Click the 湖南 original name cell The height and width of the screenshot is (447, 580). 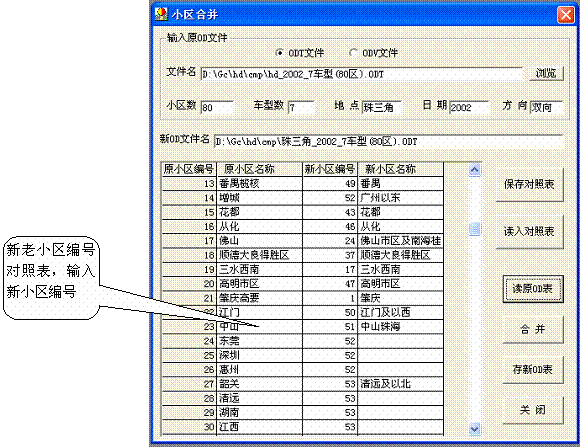[260, 413]
